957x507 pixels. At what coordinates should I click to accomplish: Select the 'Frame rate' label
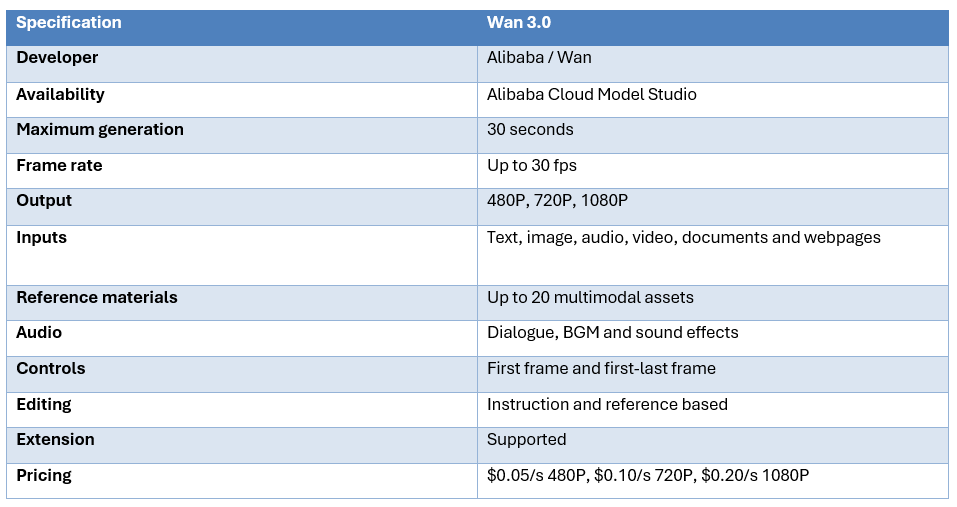click(x=59, y=165)
